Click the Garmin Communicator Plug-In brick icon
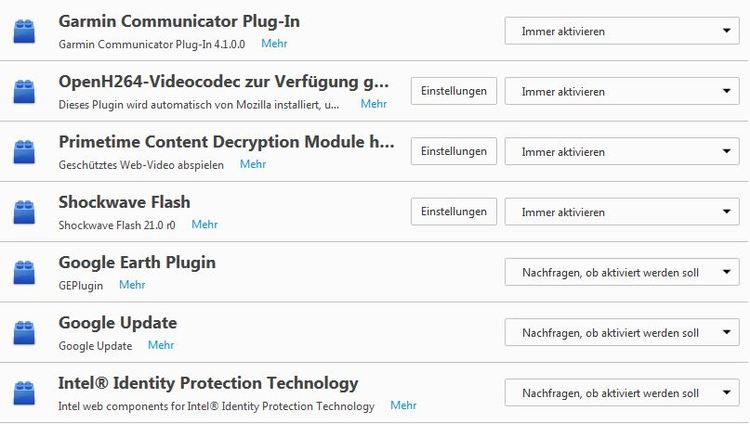 pyautogui.click(x=24, y=31)
